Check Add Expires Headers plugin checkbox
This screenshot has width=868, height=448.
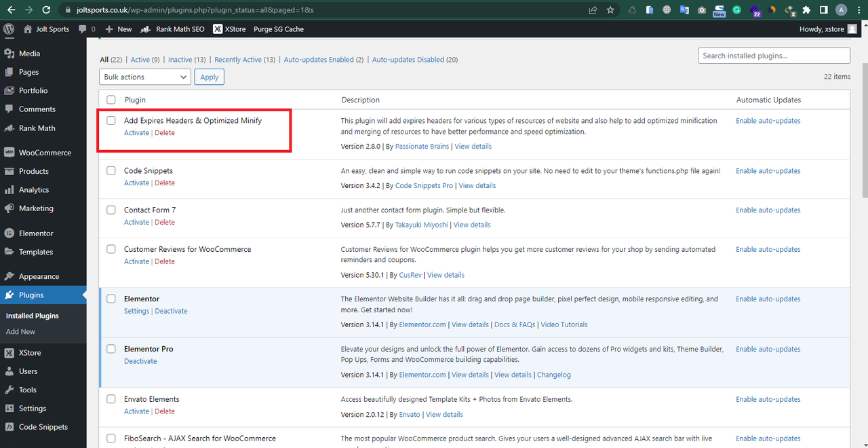click(x=111, y=121)
